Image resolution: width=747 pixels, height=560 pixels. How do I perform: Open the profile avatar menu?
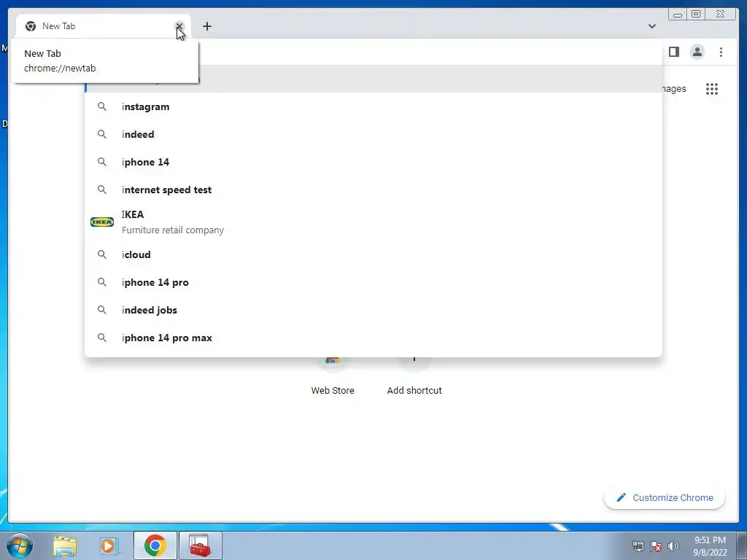697,52
